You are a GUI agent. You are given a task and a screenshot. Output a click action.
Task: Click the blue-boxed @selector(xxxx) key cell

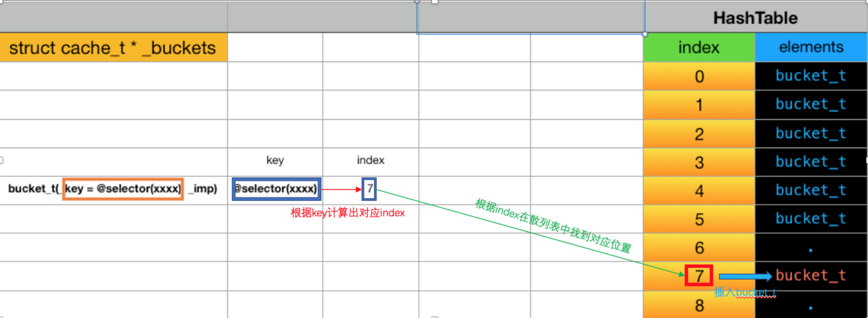click(276, 189)
